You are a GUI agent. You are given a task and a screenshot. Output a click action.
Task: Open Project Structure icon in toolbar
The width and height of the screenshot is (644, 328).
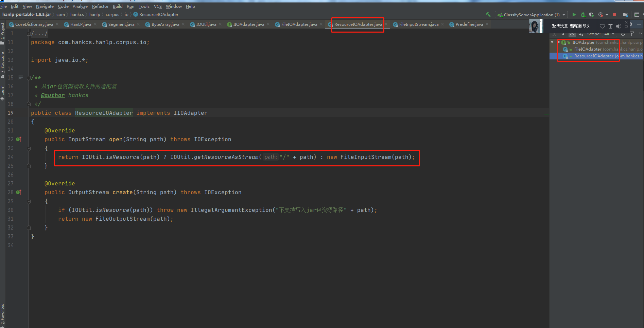(x=626, y=15)
